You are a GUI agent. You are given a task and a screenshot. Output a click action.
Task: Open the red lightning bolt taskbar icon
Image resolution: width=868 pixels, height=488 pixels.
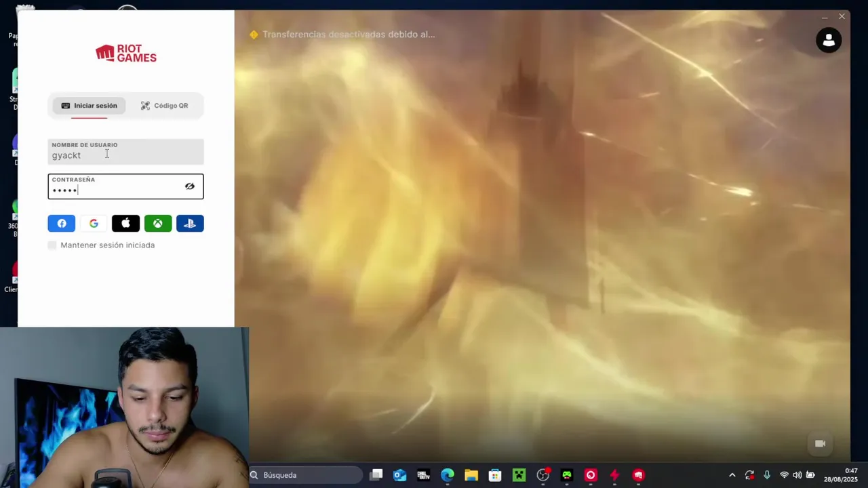click(x=614, y=475)
